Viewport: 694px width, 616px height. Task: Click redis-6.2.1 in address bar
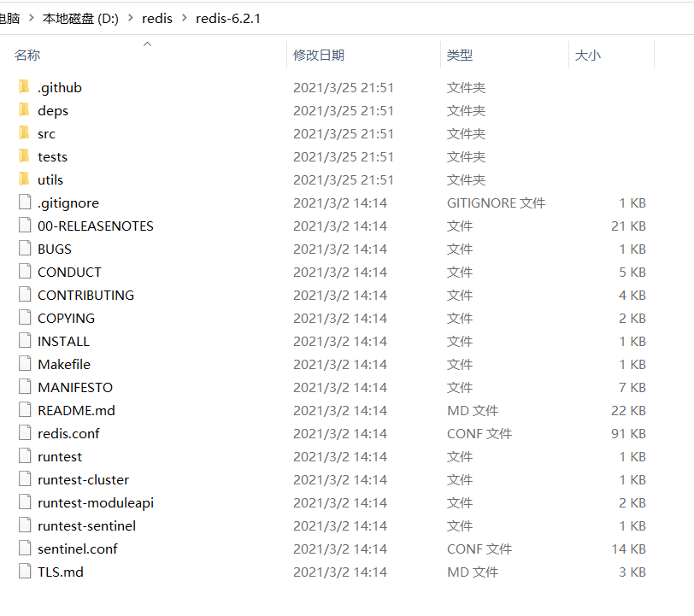tap(228, 19)
